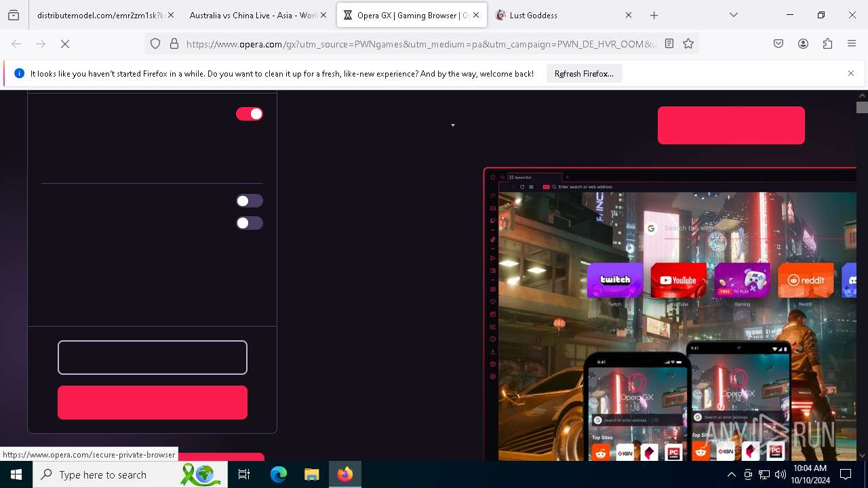Click Firefox icon on the taskbar
Screen dimensions: 868x488
click(x=345, y=474)
